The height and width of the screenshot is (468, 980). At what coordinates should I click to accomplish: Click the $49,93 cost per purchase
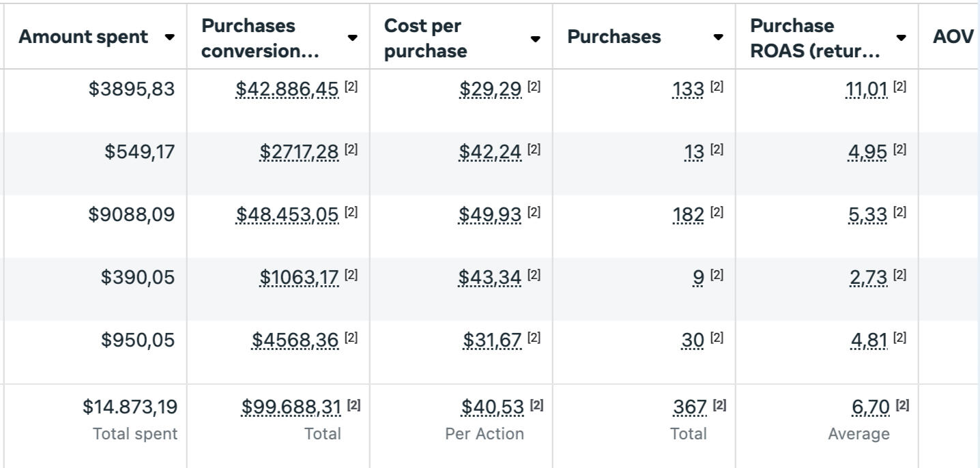(x=491, y=214)
